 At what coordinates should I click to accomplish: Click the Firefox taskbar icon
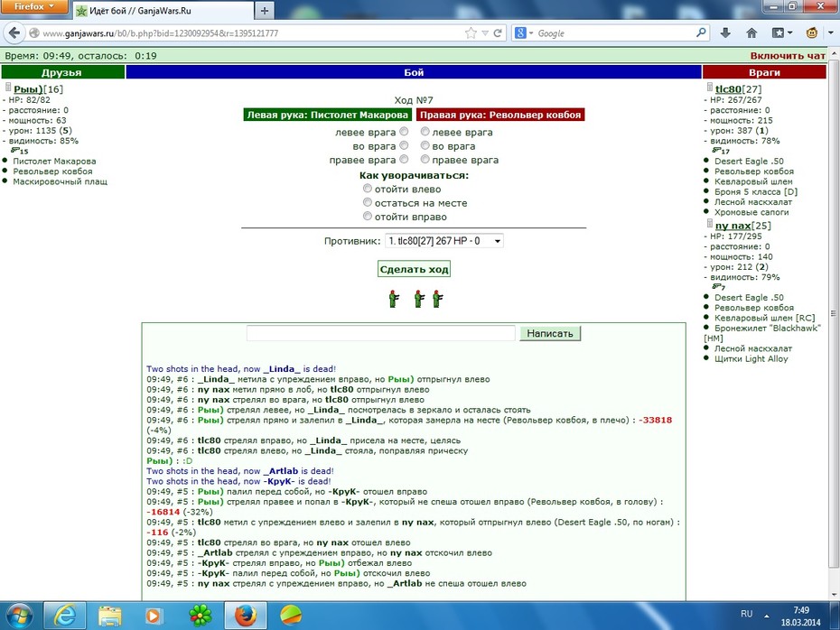[x=245, y=616]
